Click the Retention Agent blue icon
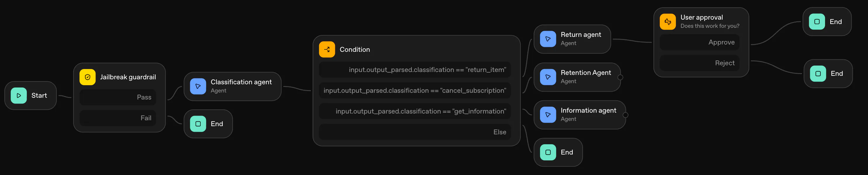Screen dimensions: 868x175 [x=548, y=77]
